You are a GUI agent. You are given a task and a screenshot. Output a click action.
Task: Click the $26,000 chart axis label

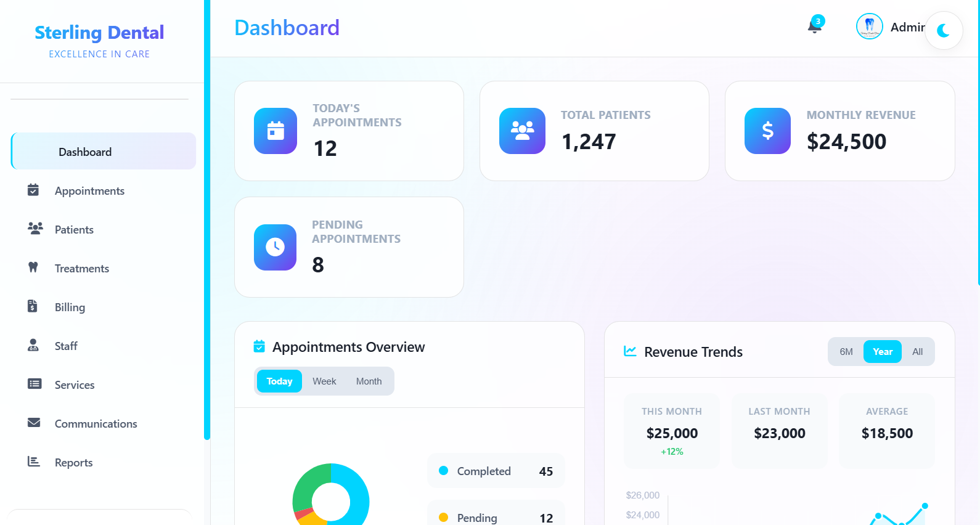click(642, 495)
